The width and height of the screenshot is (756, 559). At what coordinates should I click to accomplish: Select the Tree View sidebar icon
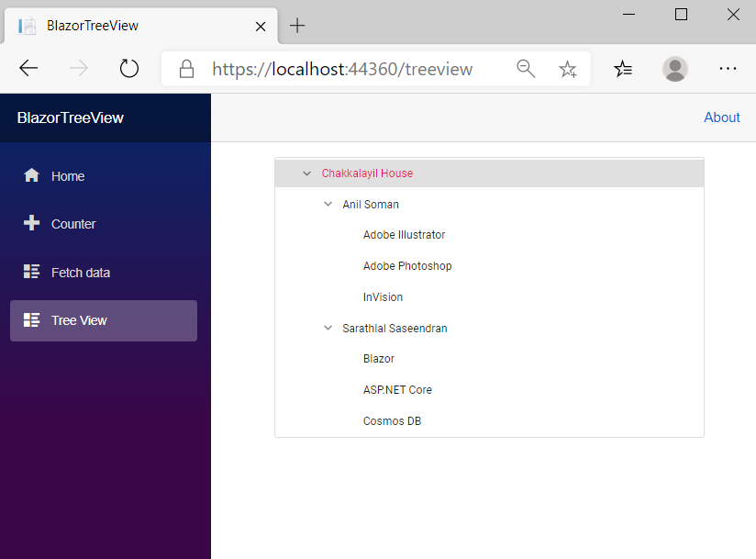point(32,320)
